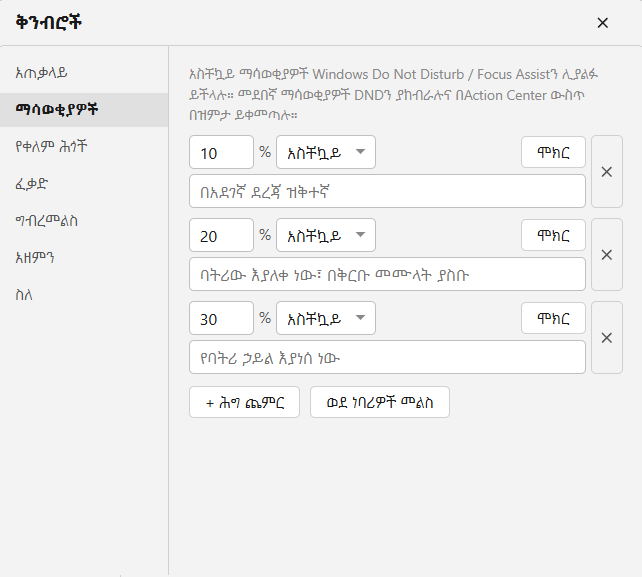Click ወደ ነባሪዎች መልስ reset button
The height and width of the screenshot is (577, 642).
[380, 402]
